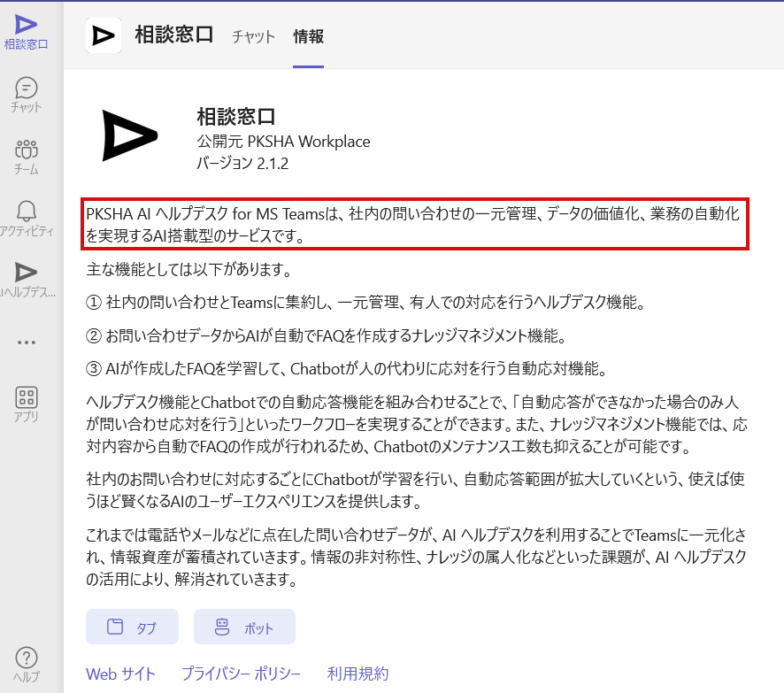
Task: Click the 相談窓口 header logo icon
Action: (x=104, y=35)
